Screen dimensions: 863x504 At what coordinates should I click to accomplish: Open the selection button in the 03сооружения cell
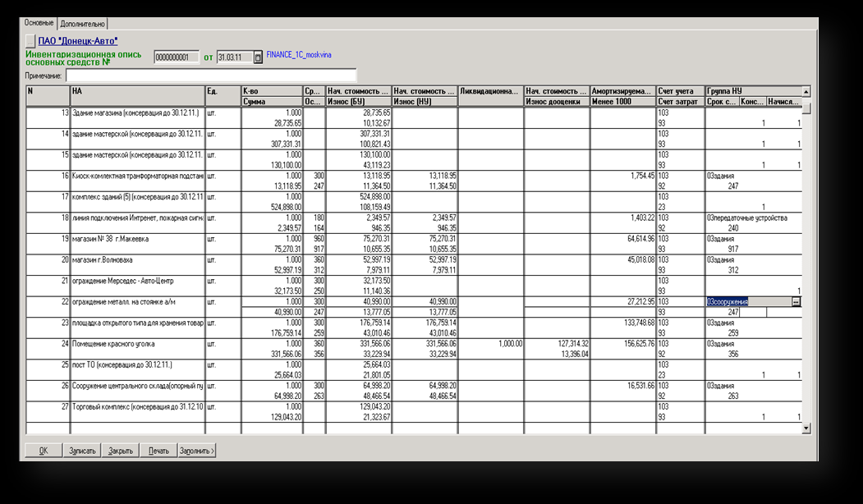click(796, 301)
